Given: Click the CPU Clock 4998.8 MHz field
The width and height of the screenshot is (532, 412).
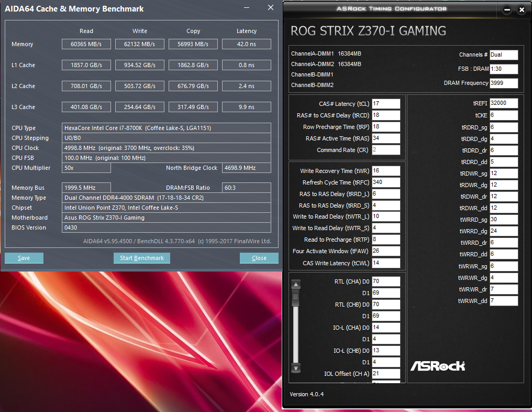Looking at the screenshot, I should click(167, 148).
